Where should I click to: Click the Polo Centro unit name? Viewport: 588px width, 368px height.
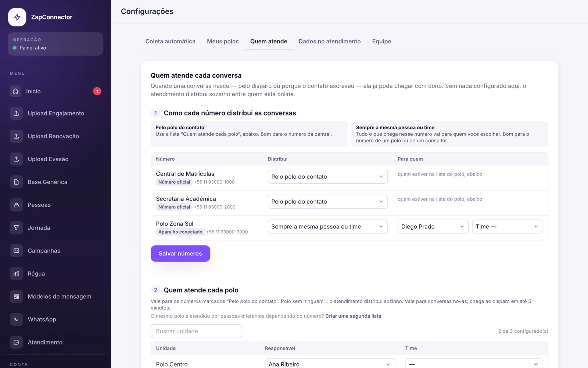(172, 364)
